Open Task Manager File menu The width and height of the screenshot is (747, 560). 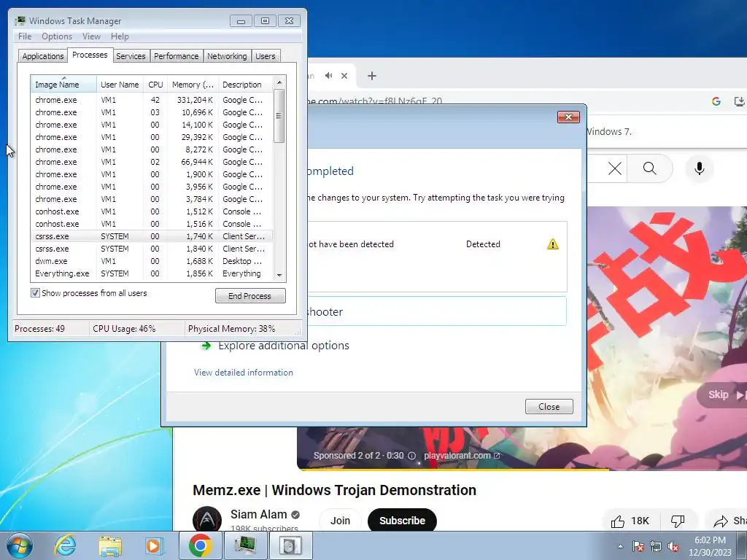(25, 36)
